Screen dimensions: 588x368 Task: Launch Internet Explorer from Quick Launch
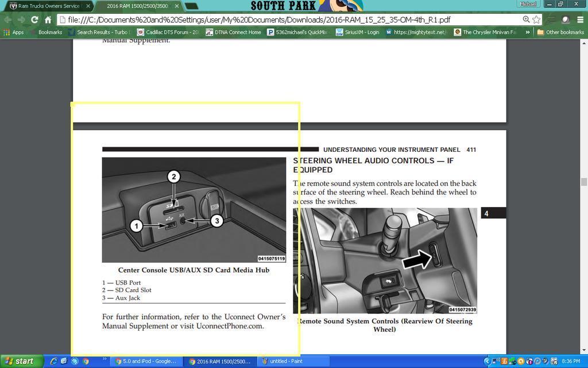53,361
